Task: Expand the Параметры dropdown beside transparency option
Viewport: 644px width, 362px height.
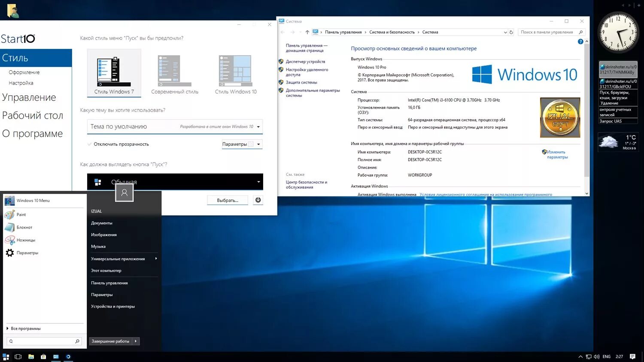Action: (x=258, y=144)
